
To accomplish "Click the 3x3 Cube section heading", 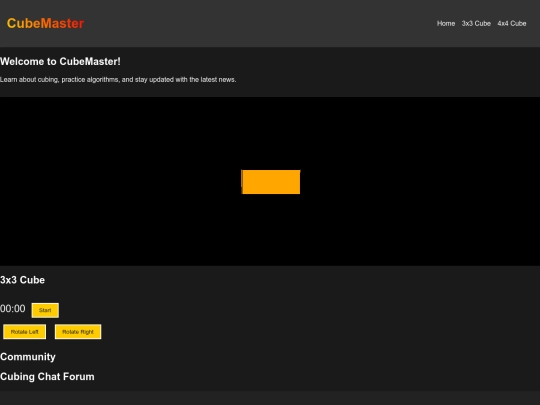I will click(x=22, y=280).
